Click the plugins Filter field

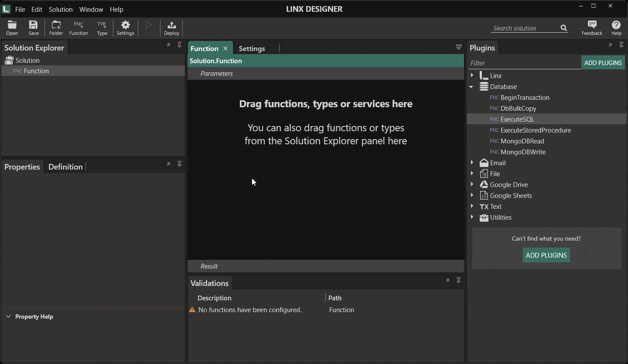click(x=525, y=63)
